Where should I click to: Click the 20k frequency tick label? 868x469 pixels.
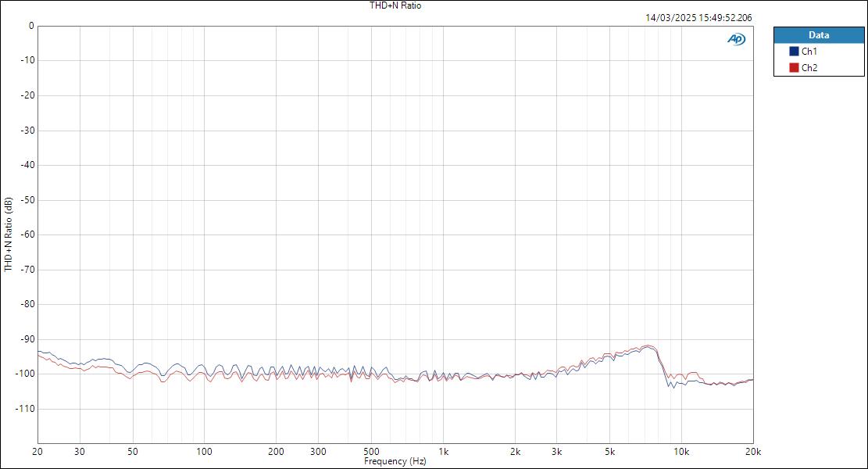pos(752,451)
